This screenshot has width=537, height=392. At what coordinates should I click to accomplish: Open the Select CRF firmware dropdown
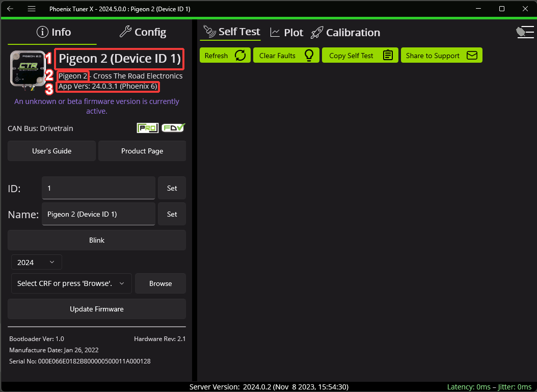click(71, 283)
